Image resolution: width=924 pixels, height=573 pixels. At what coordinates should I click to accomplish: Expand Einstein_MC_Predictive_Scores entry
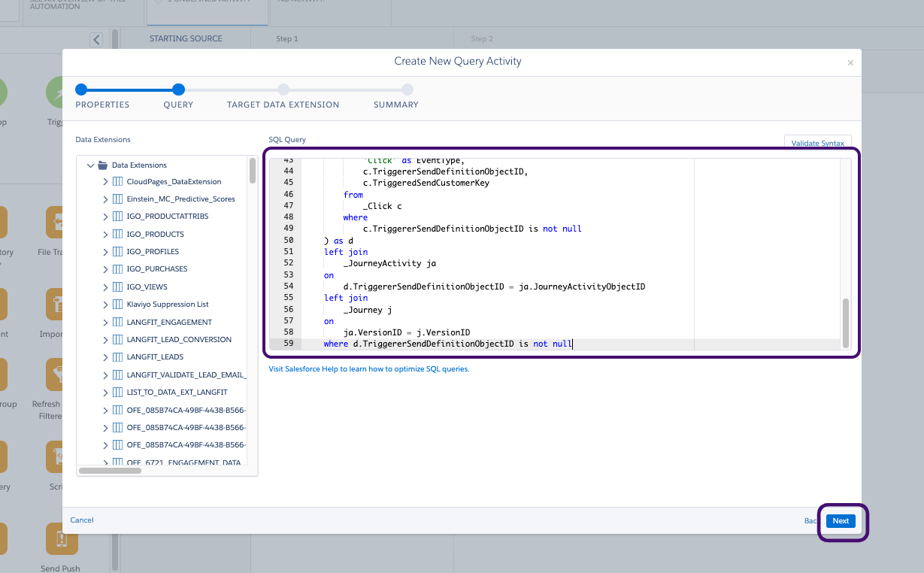click(106, 199)
